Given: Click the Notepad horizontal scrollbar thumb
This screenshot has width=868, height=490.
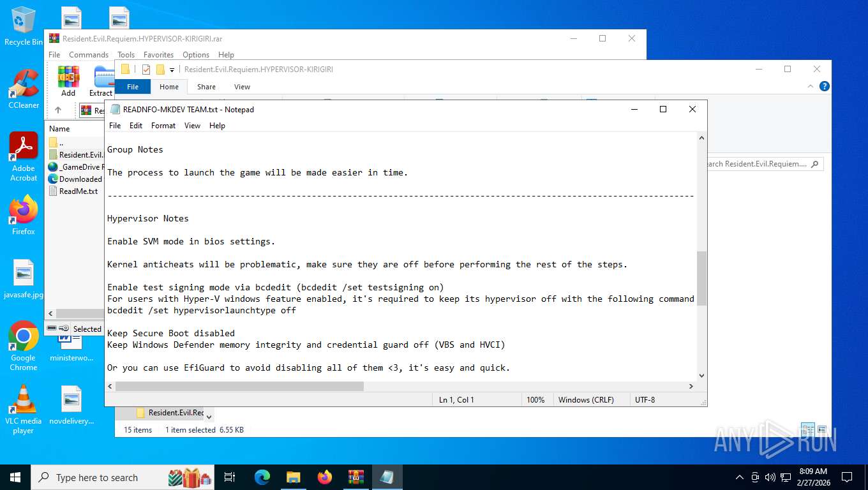Looking at the screenshot, I should tap(239, 386).
